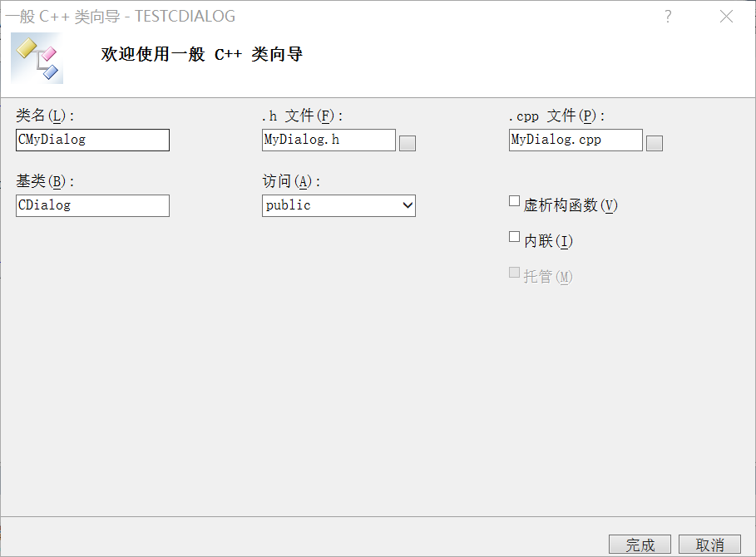Open browse button beside MyDialog.cpp field
756x557 pixels.
[655, 143]
